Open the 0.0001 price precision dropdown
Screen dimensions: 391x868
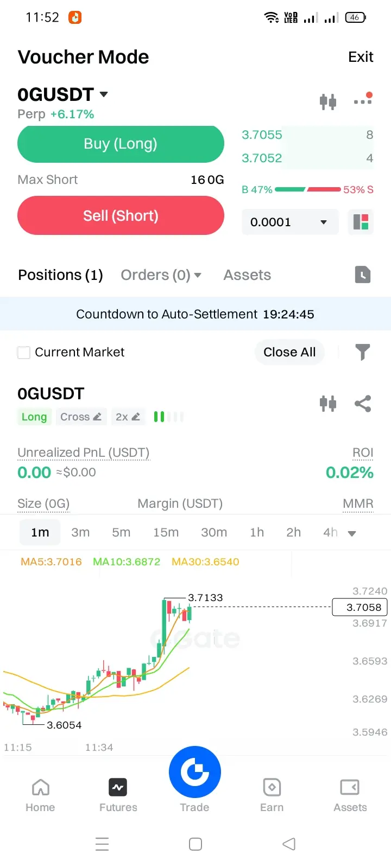point(290,222)
